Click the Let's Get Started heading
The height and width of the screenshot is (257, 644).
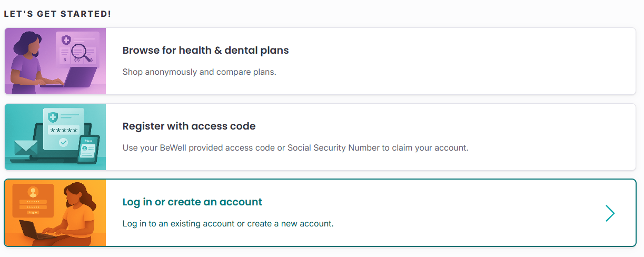click(x=57, y=14)
